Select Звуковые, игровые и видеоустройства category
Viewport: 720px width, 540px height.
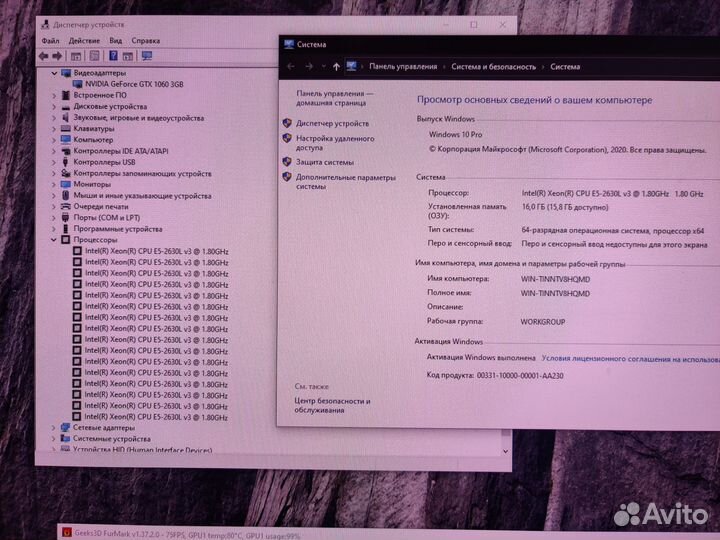pyautogui.click(x=139, y=118)
